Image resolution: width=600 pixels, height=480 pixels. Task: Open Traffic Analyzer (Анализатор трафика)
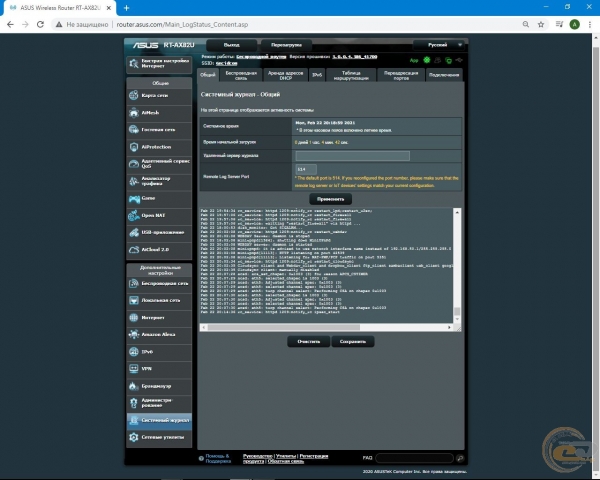tap(159, 181)
